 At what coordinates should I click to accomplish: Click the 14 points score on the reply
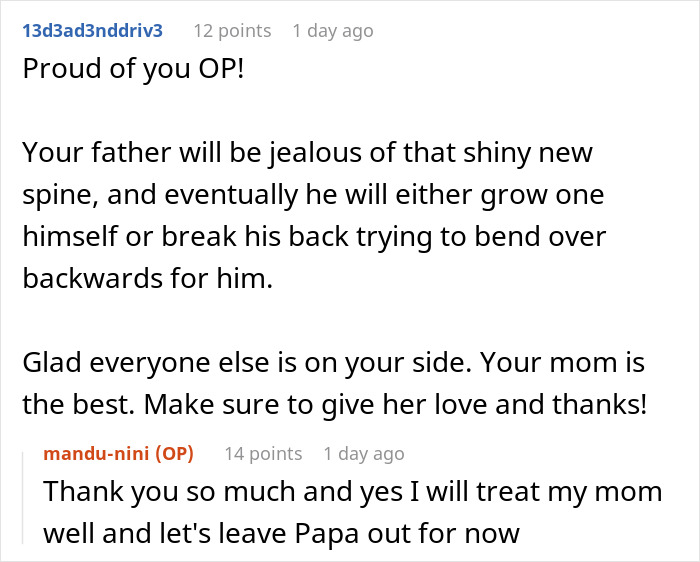click(x=262, y=454)
